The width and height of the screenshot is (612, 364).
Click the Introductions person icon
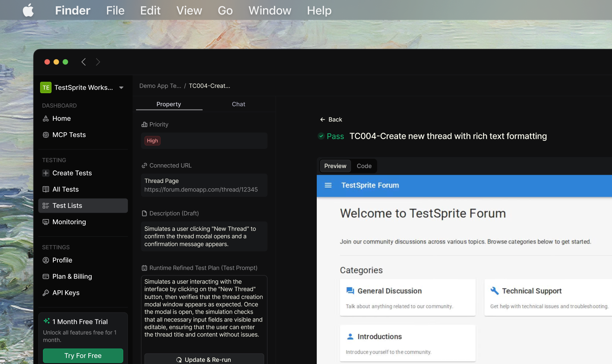tap(350, 337)
